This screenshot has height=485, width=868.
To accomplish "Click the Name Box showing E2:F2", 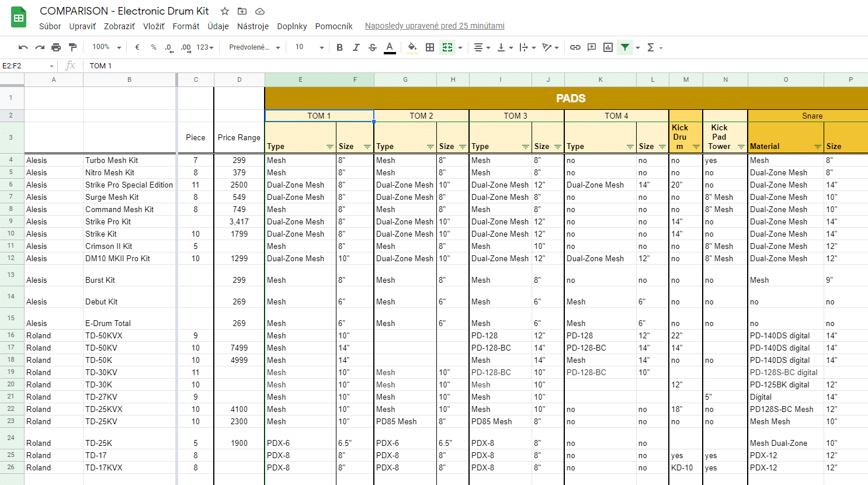I will pos(26,65).
